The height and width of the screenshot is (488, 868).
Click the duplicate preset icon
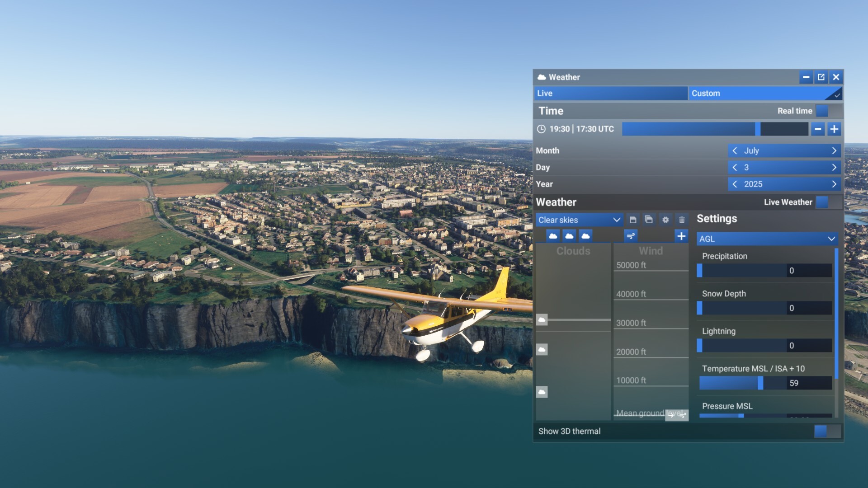[x=649, y=220]
